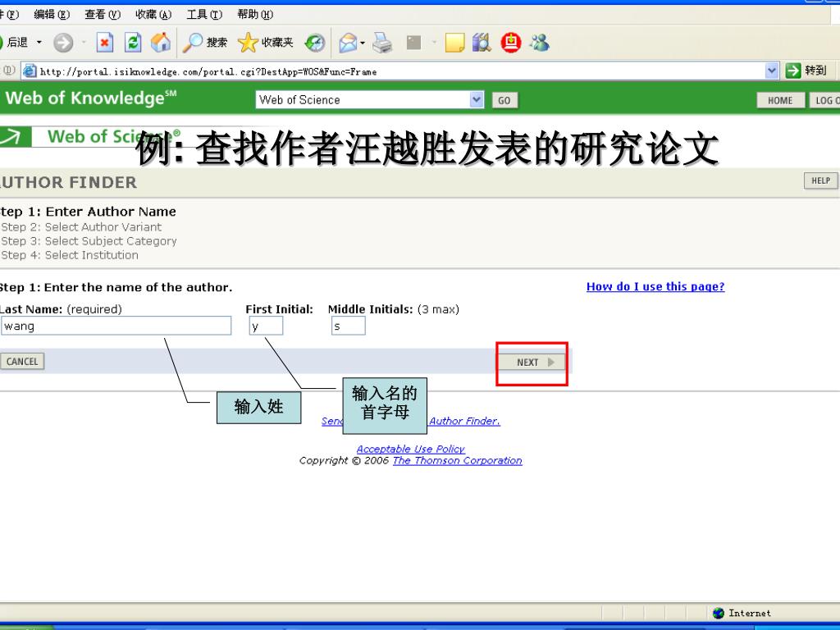Viewport: 840px width, 630px height.
Task: Click the NEXT button
Action: tap(532, 362)
